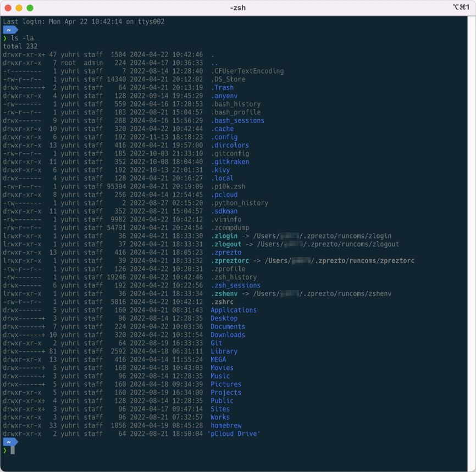The width and height of the screenshot is (476, 472).
Task: Click the .CFUserTextEncoding file name
Action: coord(247,71)
